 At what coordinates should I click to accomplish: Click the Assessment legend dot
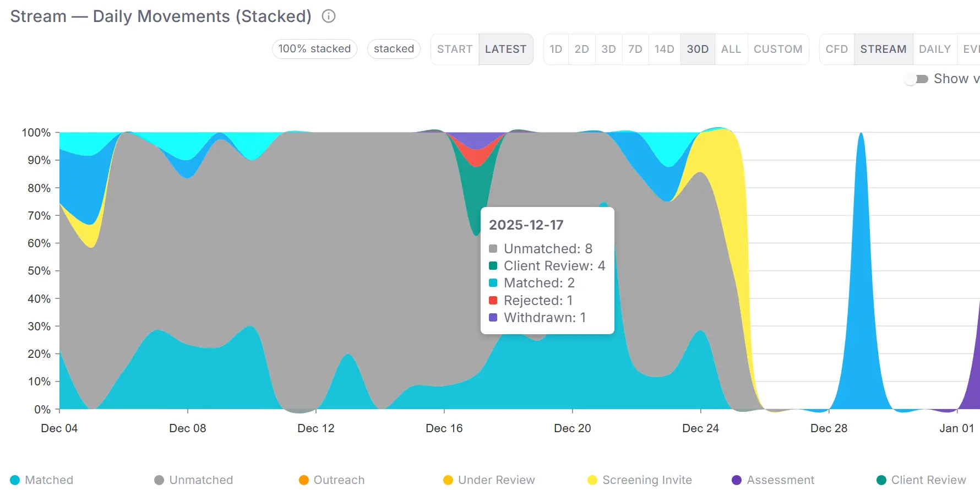(737, 480)
